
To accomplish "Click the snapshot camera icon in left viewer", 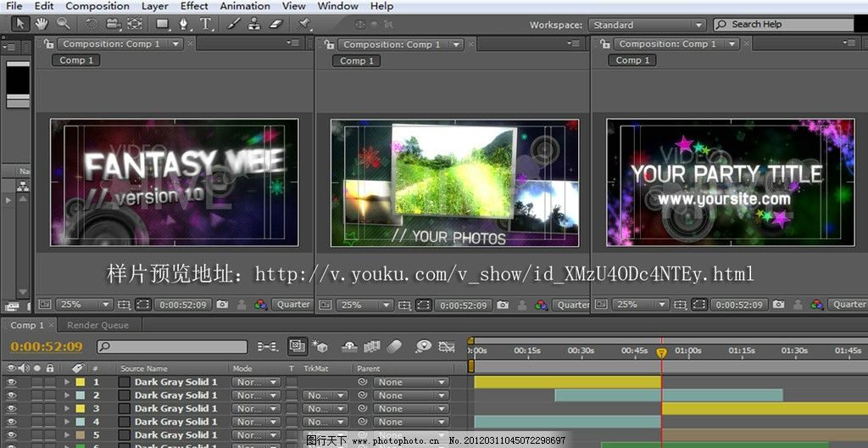I will pyautogui.click(x=222, y=305).
